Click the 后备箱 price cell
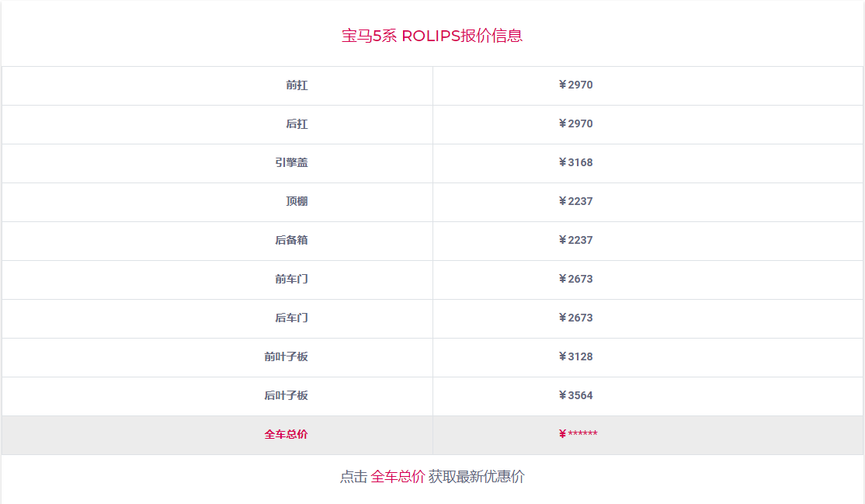The height and width of the screenshot is (504, 865). pos(575,241)
